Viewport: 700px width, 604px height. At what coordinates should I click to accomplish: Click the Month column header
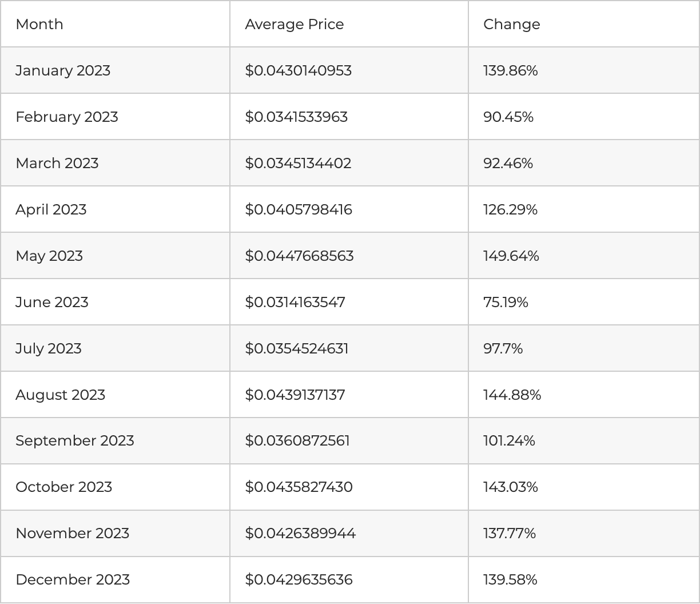39,24
